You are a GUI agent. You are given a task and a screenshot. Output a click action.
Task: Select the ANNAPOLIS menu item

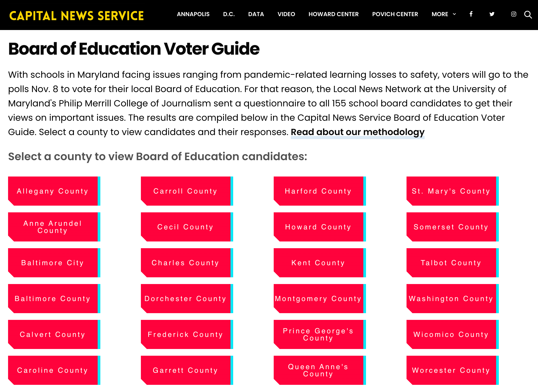point(193,14)
